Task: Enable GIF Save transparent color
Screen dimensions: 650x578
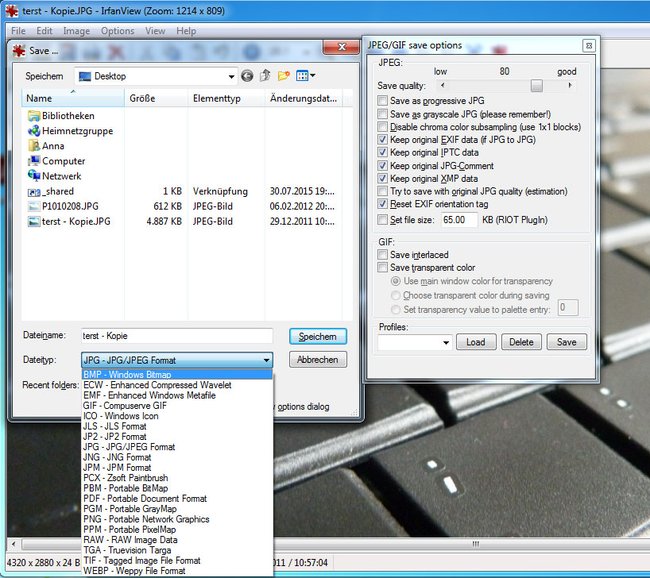Action: 382,267
